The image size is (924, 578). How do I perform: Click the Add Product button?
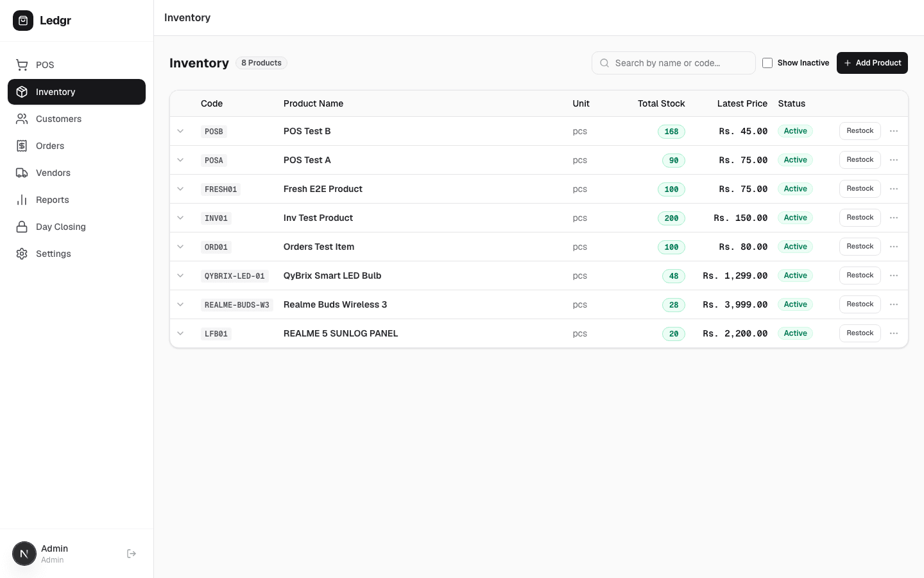(872, 63)
